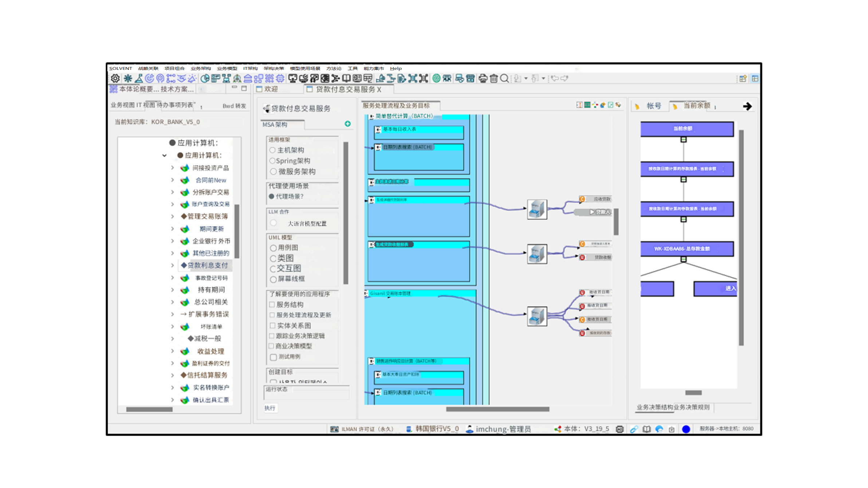Click the green plus icon beside MSA 架构

[x=347, y=124]
